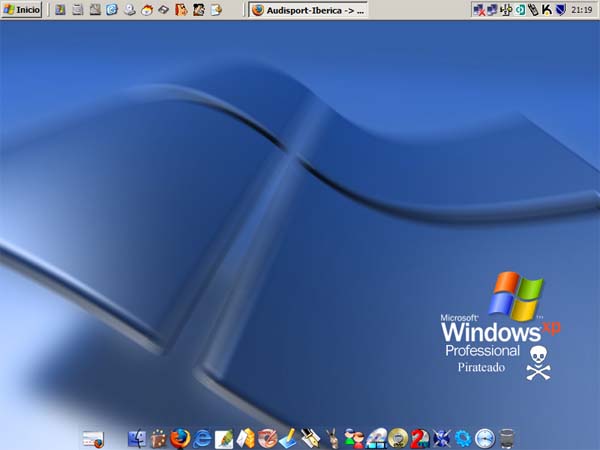
Task: Launch eMule donkey icon in the dock
Action: point(332,439)
